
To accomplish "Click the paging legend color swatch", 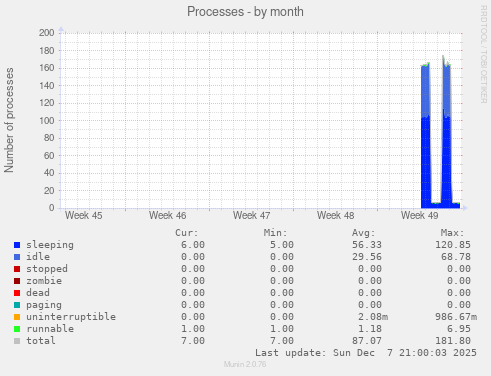I will pyautogui.click(x=17, y=305).
